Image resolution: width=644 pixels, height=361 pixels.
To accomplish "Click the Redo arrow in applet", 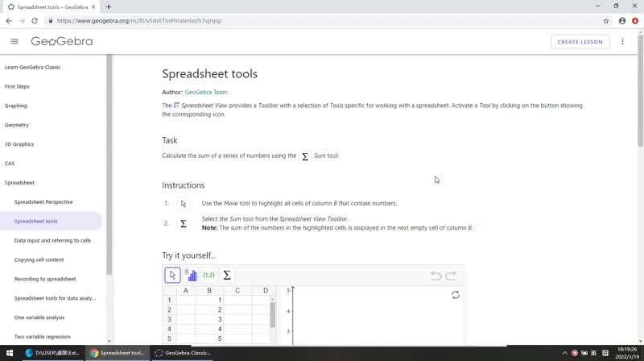I will pyautogui.click(x=451, y=276).
